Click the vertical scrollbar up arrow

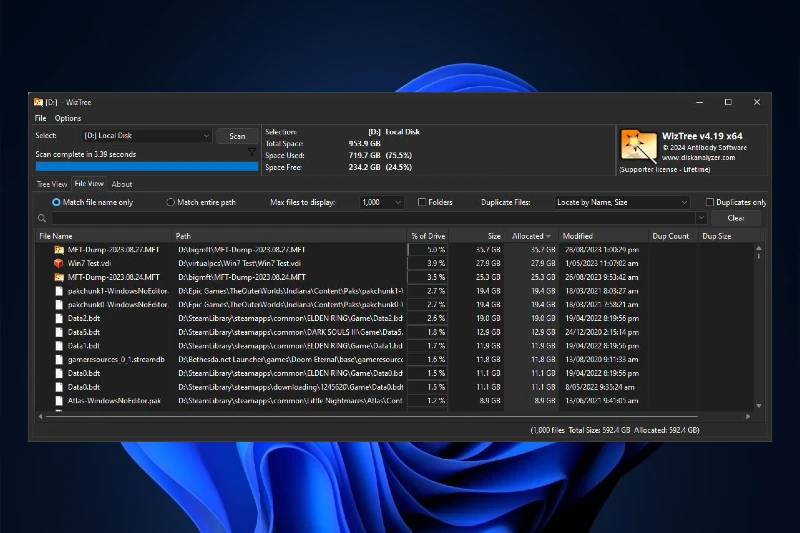pos(759,248)
